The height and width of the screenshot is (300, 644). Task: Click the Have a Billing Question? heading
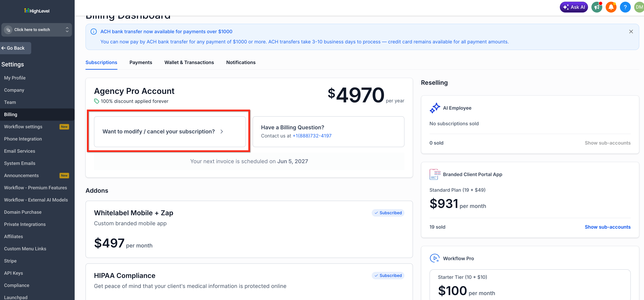(292, 127)
